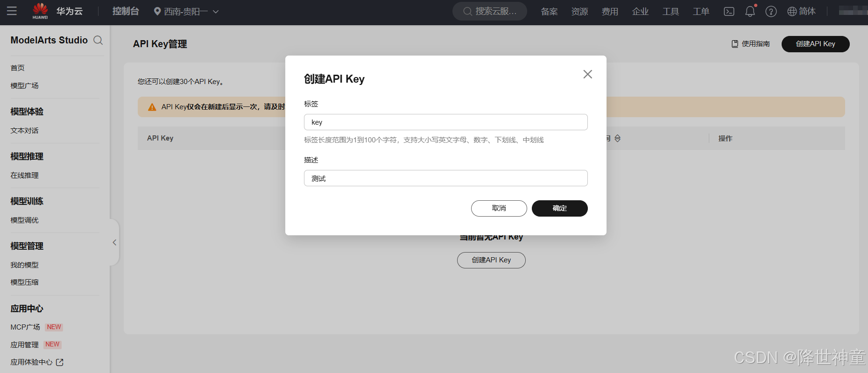Open 我的模型 in the sidebar
This screenshot has width=868, height=373.
tap(25, 265)
